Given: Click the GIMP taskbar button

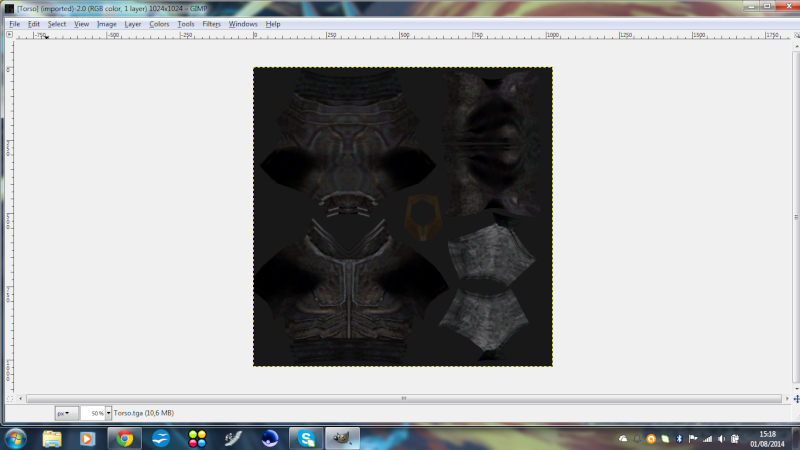Looking at the screenshot, I should point(342,438).
